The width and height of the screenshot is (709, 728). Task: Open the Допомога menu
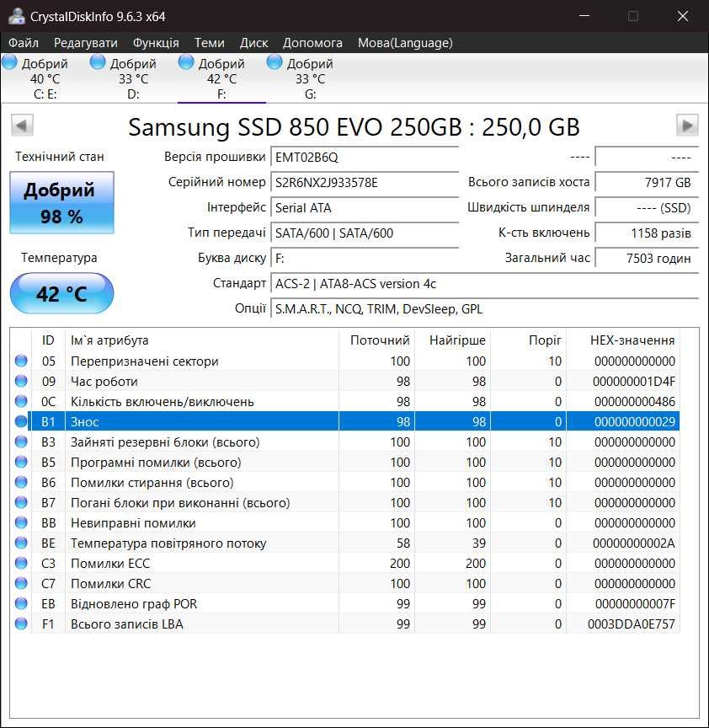coord(312,43)
